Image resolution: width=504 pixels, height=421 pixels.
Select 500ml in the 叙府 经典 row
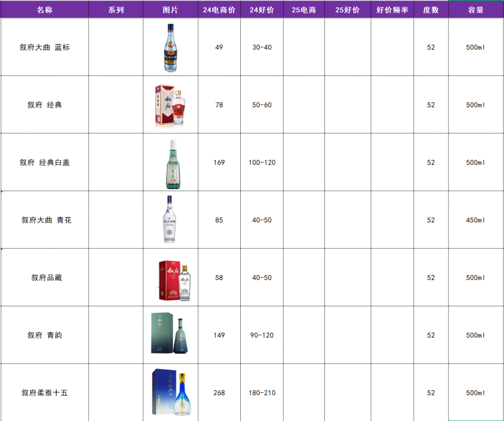tap(476, 105)
